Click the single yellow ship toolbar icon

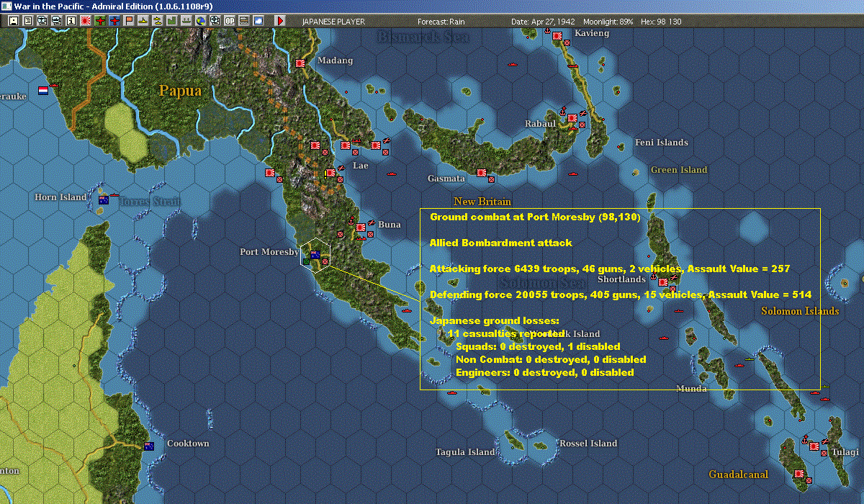[x=143, y=21]
